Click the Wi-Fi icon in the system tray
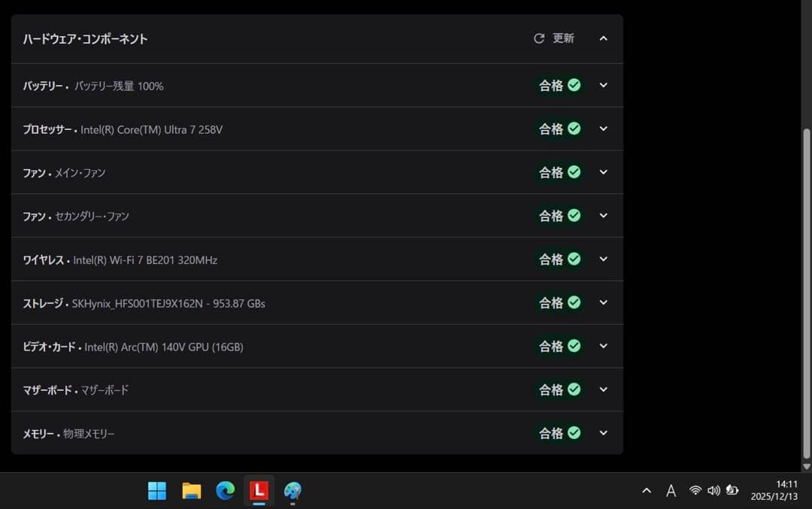Screen dimensions: 812x509 [x=695, y=491]
